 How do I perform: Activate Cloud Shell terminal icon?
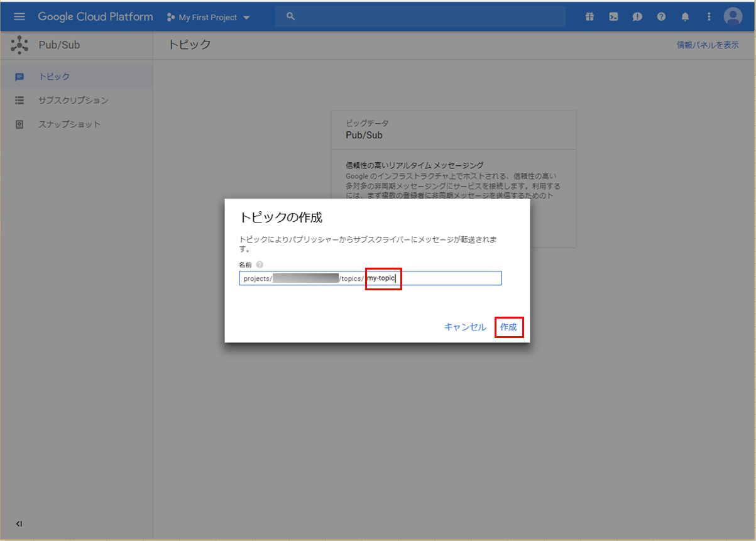click(x=613, y=17)
